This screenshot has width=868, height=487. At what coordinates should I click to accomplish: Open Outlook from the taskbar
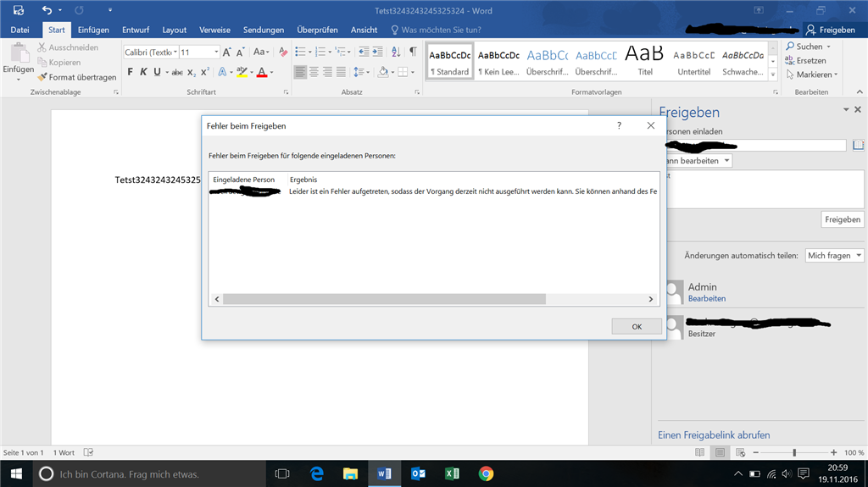tap(418, 473)
